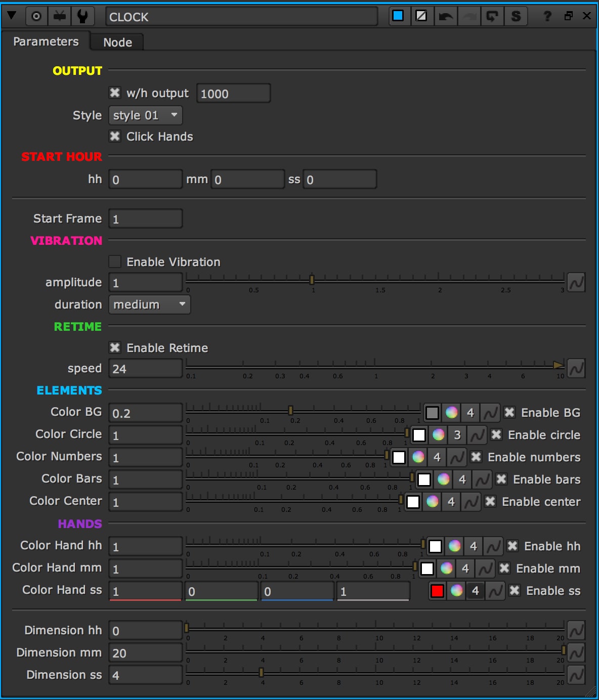
Task: Open color wheel for Color Bars
Action: click(443, 479)
